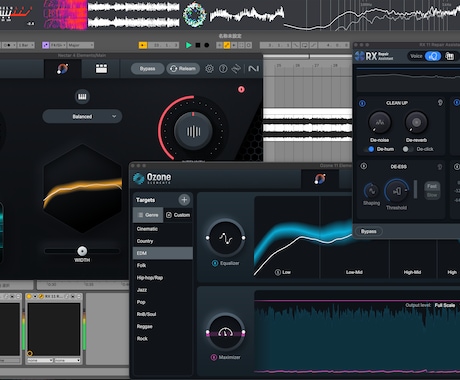Click Nectar iZotope inter-plugin arrows icon
The image size is (460, 380).
(x=236, y=69)
